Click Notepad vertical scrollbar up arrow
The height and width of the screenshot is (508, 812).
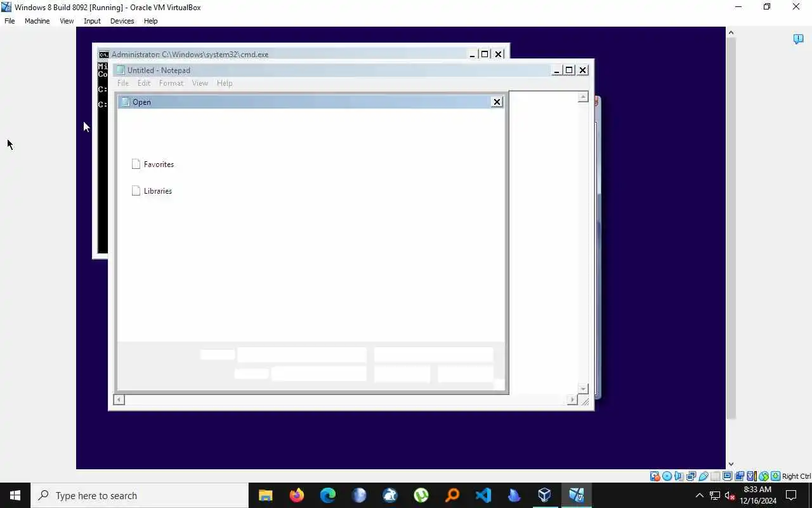point(583,97)
